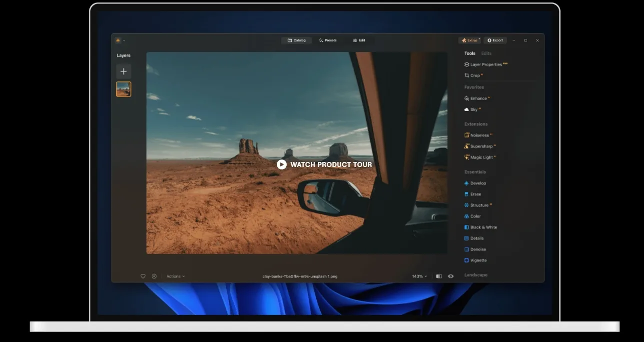
Task: Launch the Supersharp extension
Action: click(x=480, y=146)
